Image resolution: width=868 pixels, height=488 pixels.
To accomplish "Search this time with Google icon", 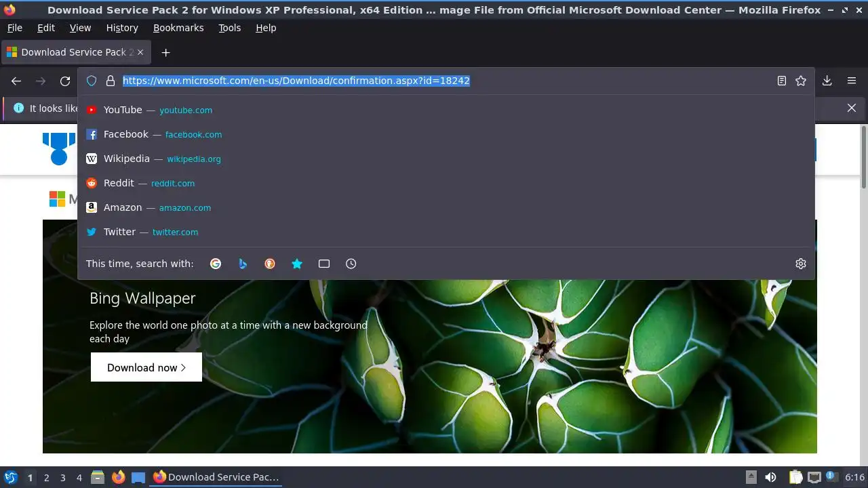I will [216, 264].
